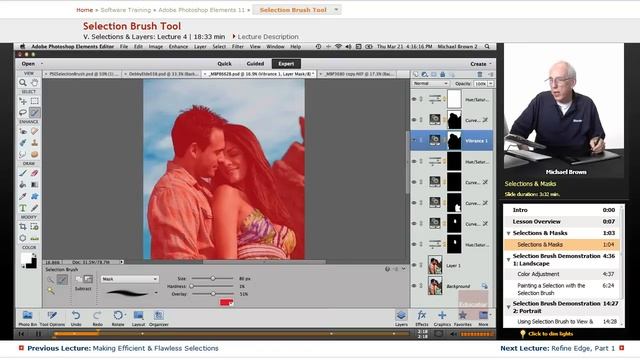Select the Straighten tool
The image size is (640, 360).
point(35,238)
